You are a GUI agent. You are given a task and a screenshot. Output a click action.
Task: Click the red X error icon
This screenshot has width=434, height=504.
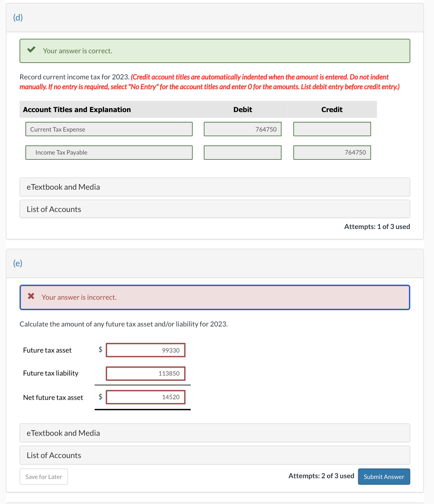[31, 296]
